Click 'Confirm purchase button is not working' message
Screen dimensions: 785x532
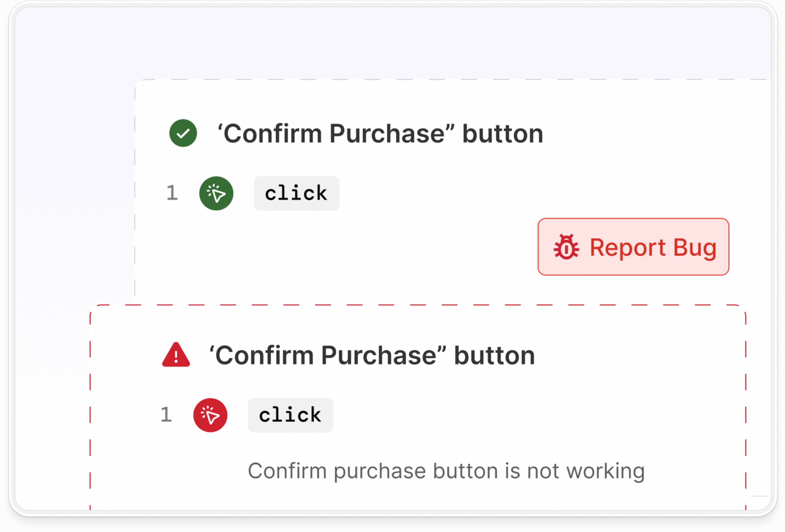click(446, 471)
